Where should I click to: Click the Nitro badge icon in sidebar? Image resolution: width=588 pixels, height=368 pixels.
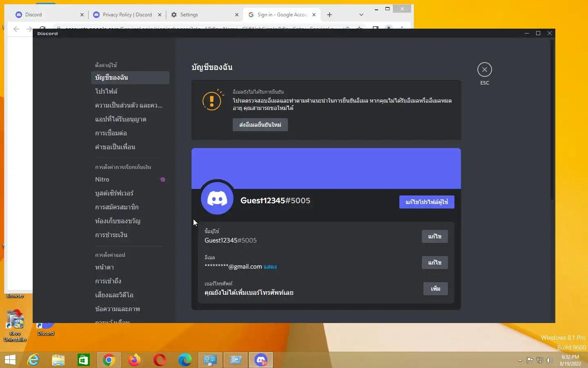[x=163, y=180]
